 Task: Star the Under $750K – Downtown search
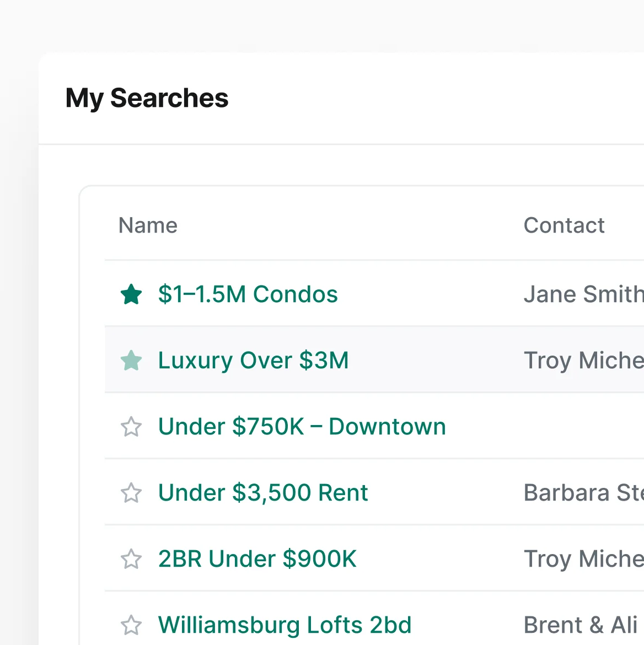click(131, 427)
